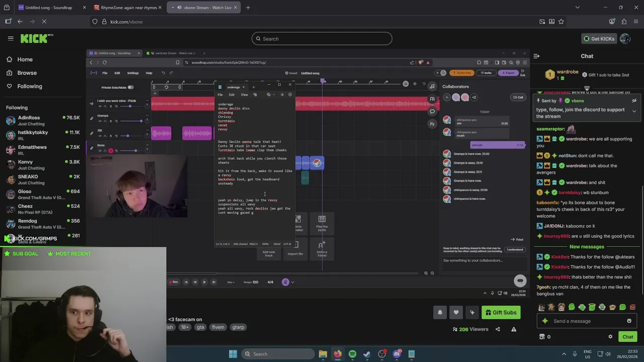Click Soundtrap undo arrow
Image resolution: width=644 pixels, height=362 pixels.
(163, 73)
